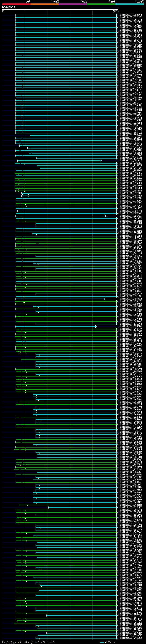Open the hit UniRef100_Q9LKI1
Screen dimensions: 146x644
pyautogui.click(x=131, y=40)
